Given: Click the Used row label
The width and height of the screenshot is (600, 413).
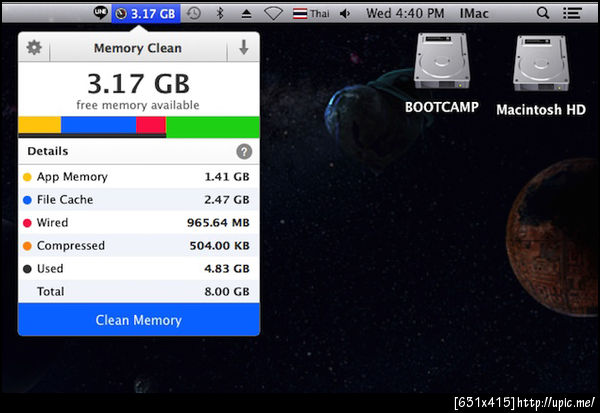Looking at the screenshot, I should (50, 269).
